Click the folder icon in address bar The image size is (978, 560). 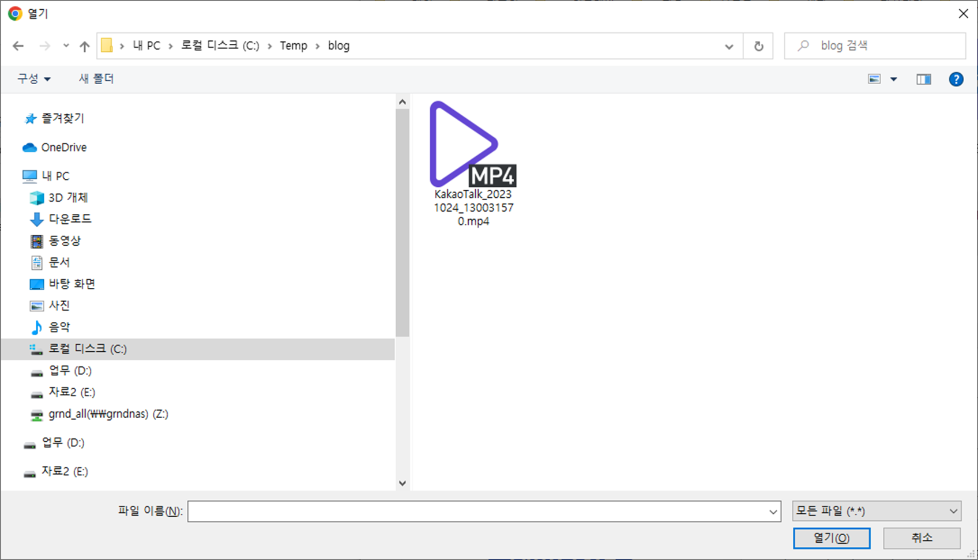[107, 46]
